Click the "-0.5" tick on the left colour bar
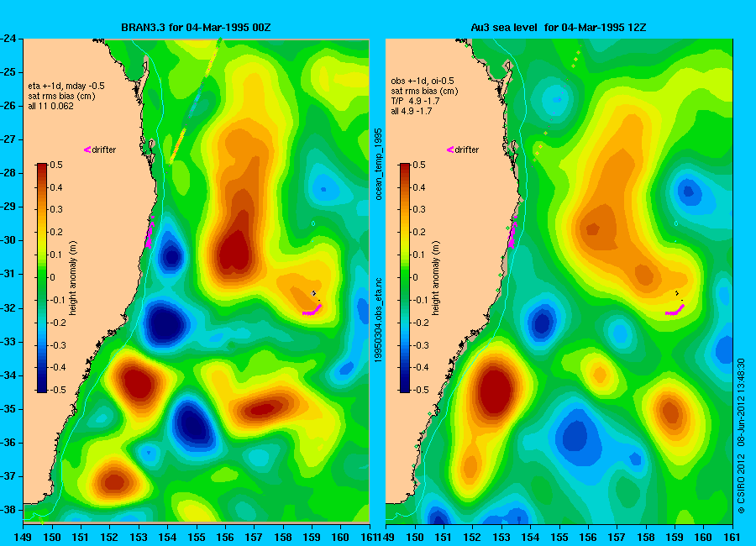This screenshot has width=756, height=546. (x=57, y=390)
